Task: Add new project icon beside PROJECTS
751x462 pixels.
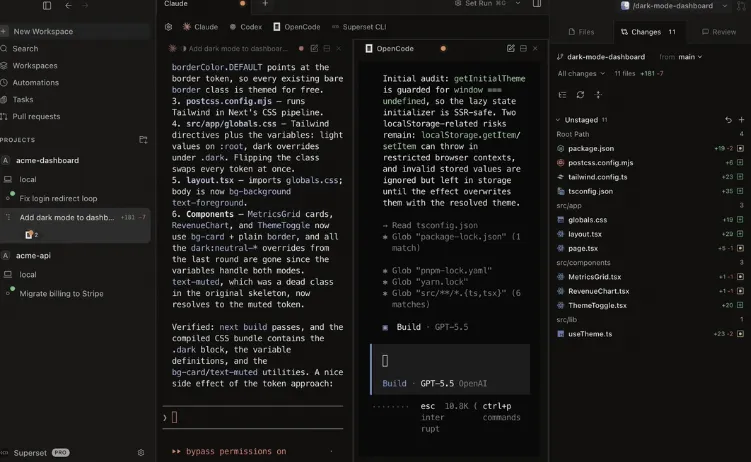Action: [x=143, y=140]
